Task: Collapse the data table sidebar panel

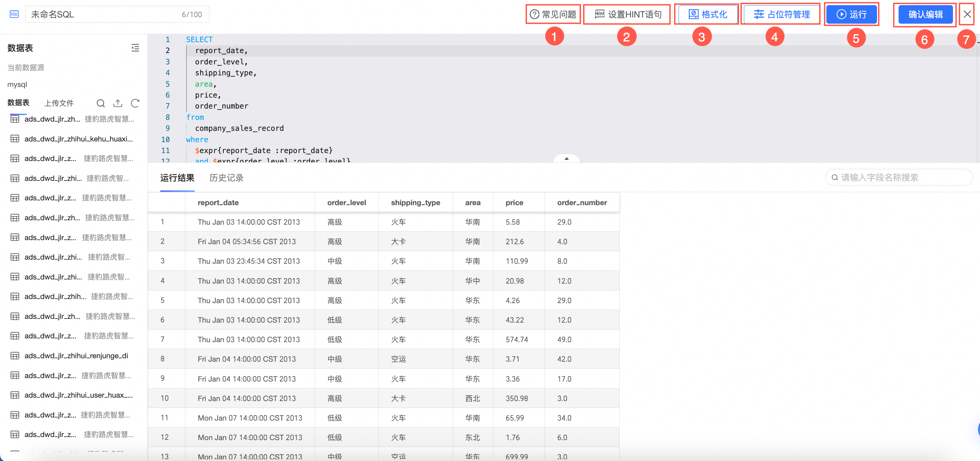Action: [135, 48]
